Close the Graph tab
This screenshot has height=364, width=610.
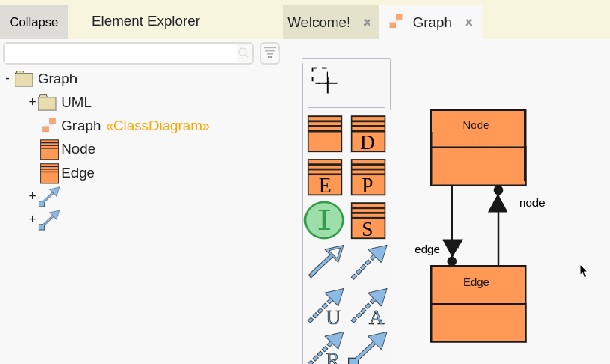[469, 22]
